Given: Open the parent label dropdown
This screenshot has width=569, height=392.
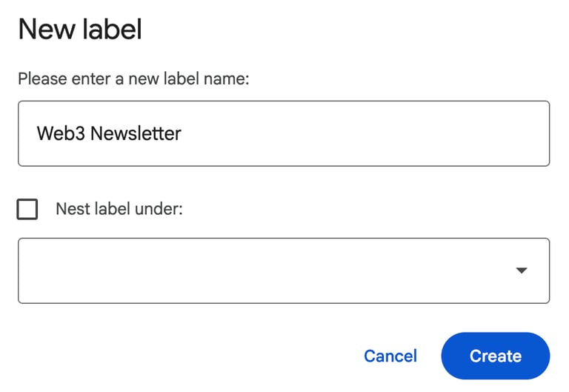Looking at the screenshot, I should (x=284, y=270).
